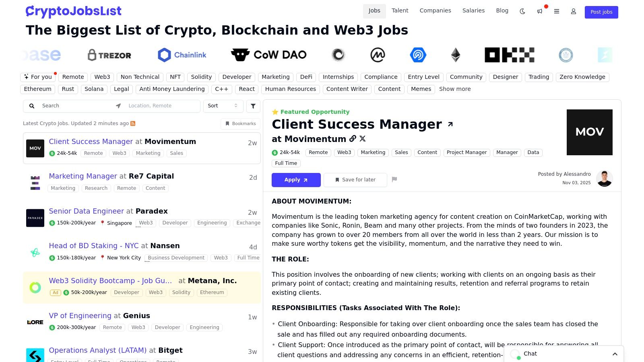This screenshot has width=644, height=362.
Task: Open your account via the user icon
Action: pyautogui.click(x=573, y=12)
